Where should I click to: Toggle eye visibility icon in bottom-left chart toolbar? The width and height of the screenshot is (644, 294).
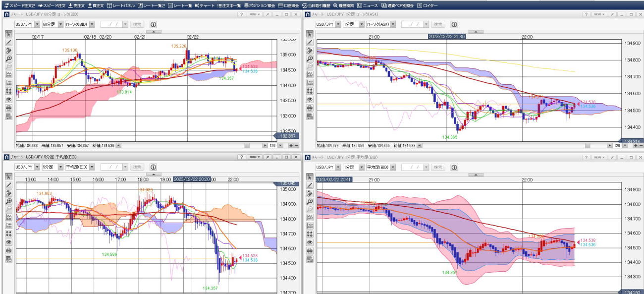8,242
